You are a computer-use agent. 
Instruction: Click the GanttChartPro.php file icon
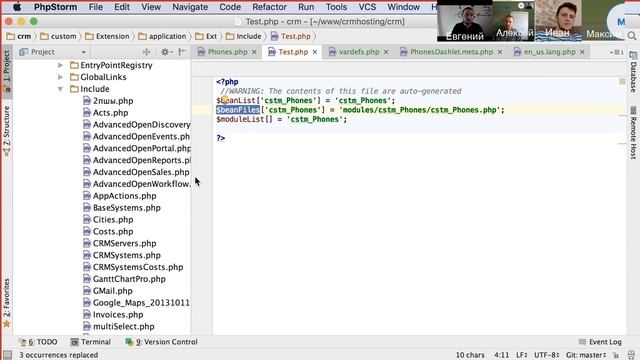tap(87, 279)
